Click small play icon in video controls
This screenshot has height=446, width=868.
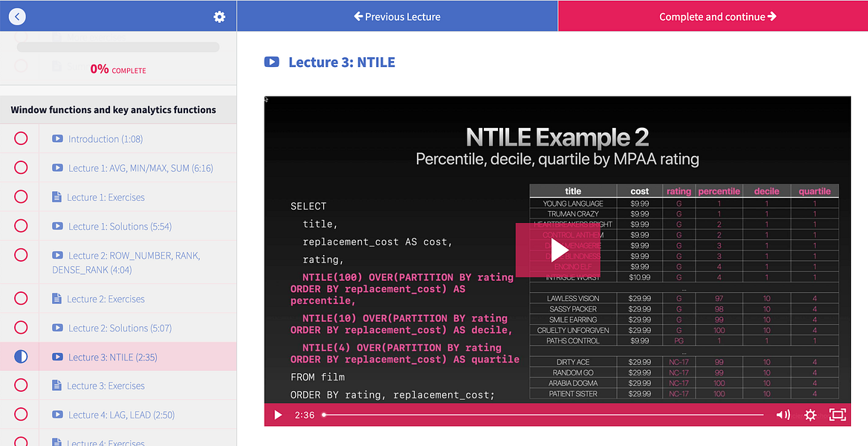point(278,415)
